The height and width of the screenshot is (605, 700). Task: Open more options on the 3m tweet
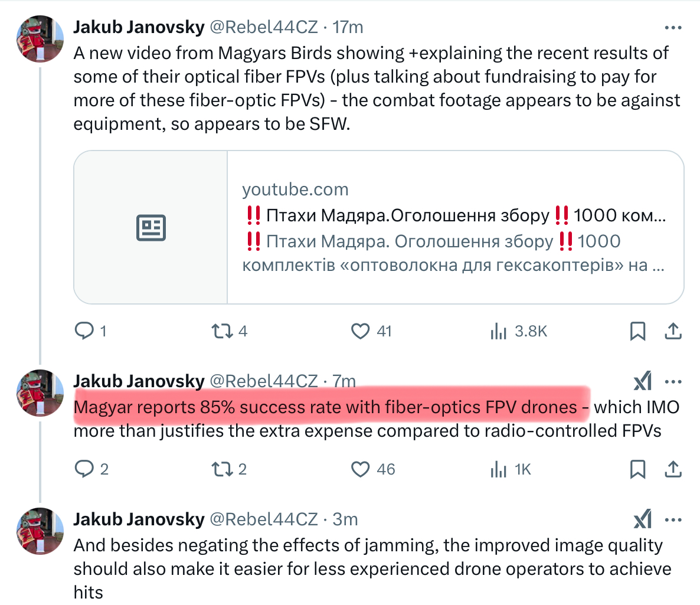[x=673, y=520]
